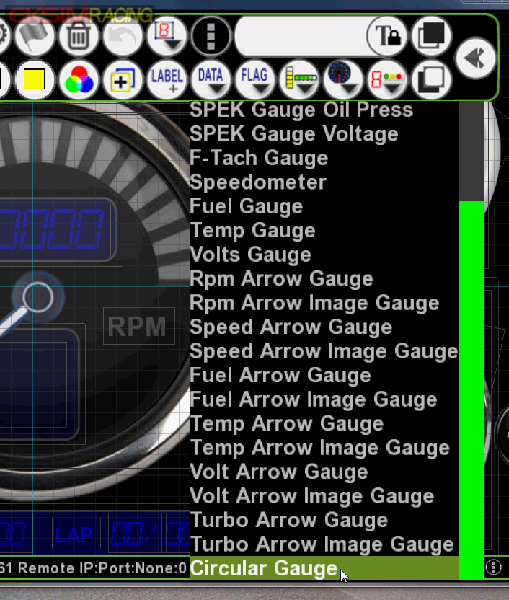Click the undo arrow icon
The image size is (509, 600).
click(x=122, y=36)
